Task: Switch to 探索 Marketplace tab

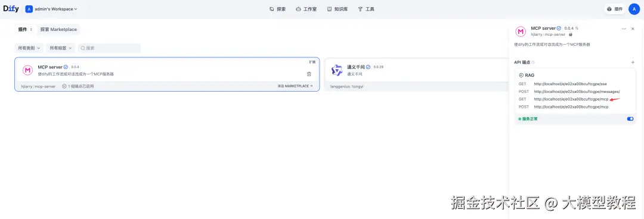Action: click(x=58, y=30)
